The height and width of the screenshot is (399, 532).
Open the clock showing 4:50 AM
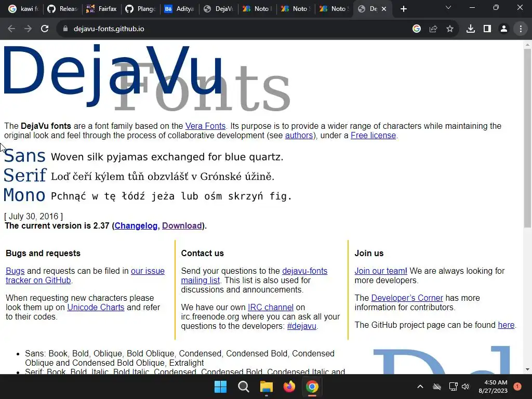pyautogui.click(x=493, y=387)
